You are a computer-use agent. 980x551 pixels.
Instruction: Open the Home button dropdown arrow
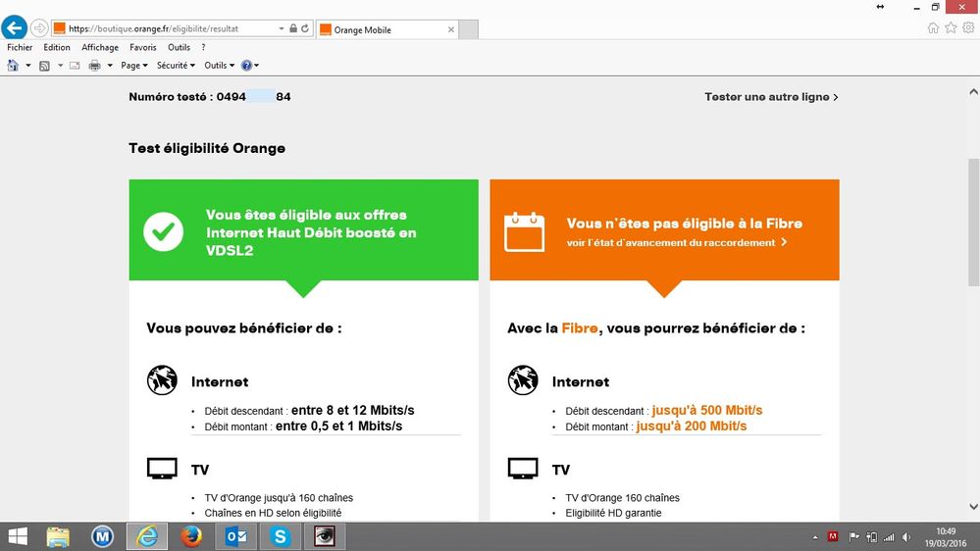27,65
